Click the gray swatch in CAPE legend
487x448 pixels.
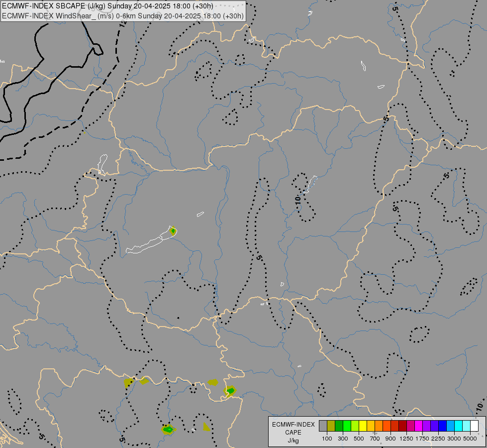(323, 426)
